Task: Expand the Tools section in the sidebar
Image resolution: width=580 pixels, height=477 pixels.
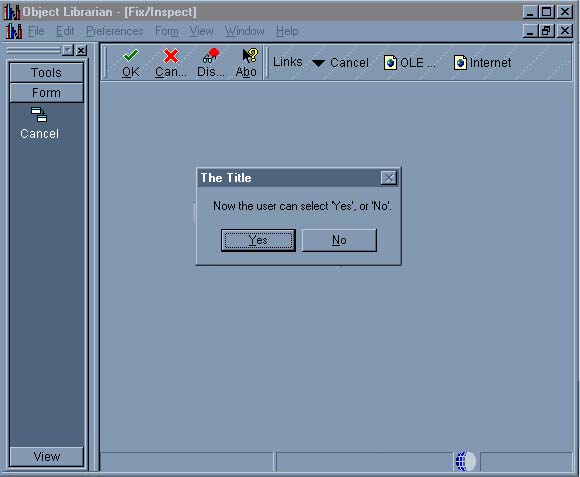Action: (x=47, y=72)
